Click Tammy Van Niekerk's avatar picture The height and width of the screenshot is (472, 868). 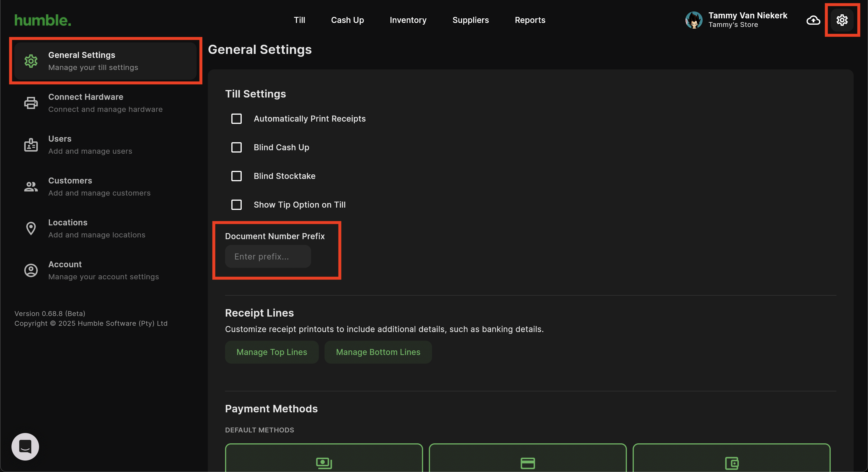[x=694, y=20]
